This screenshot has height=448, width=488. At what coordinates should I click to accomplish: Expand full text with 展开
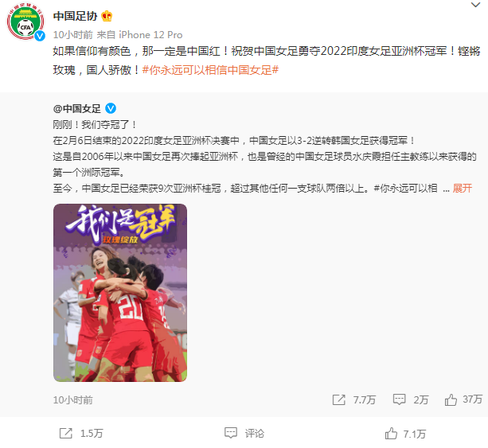click(463, 189)
